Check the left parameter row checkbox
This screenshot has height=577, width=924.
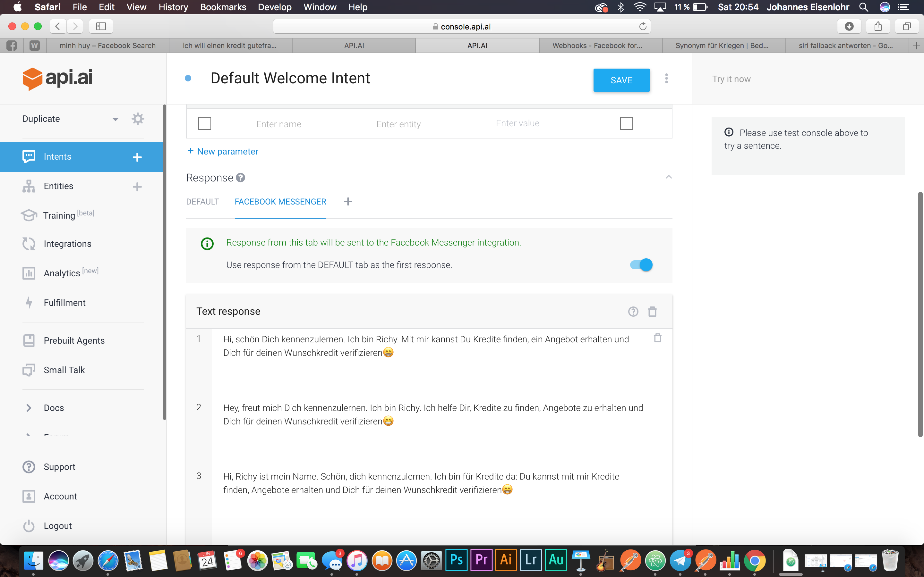coord(205,124)
